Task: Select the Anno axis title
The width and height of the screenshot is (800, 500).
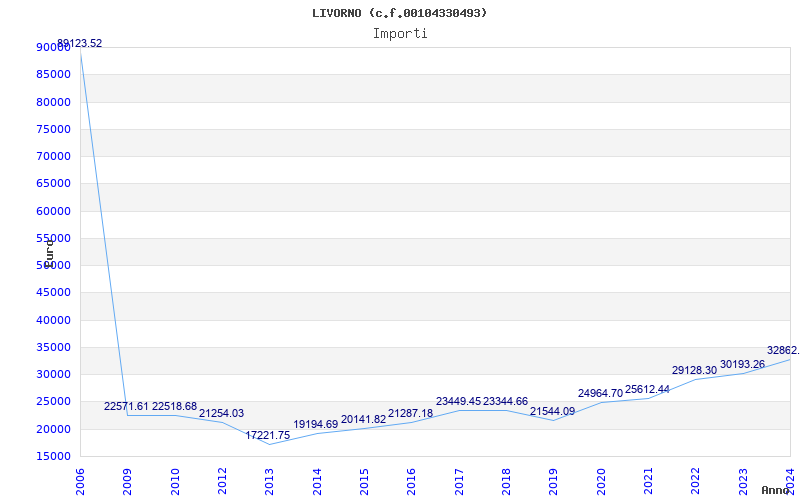Action: [776, 490]
